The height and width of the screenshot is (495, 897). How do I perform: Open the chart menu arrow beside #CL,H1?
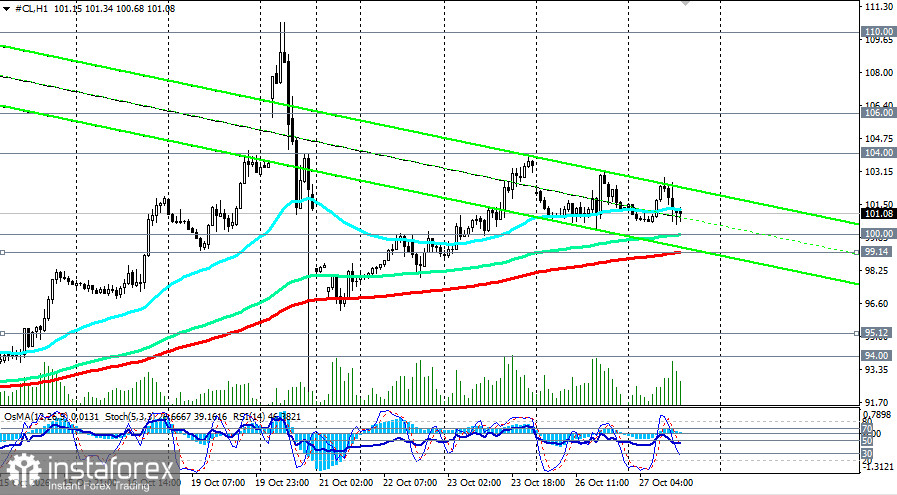click(6, 9)
